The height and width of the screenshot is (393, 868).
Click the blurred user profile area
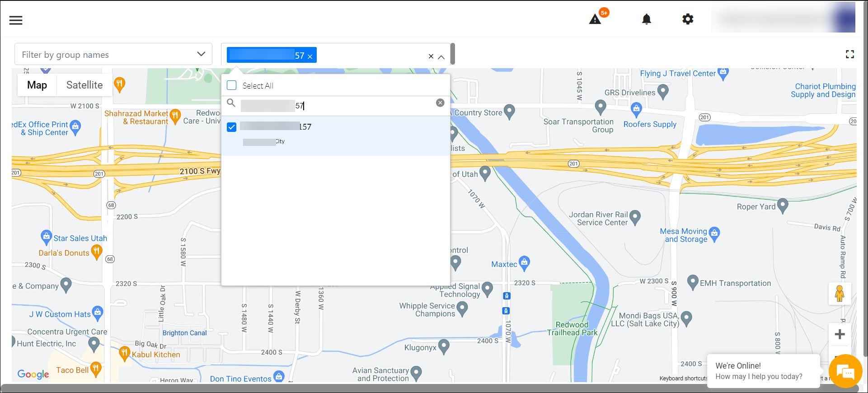[x=784, y=18]
